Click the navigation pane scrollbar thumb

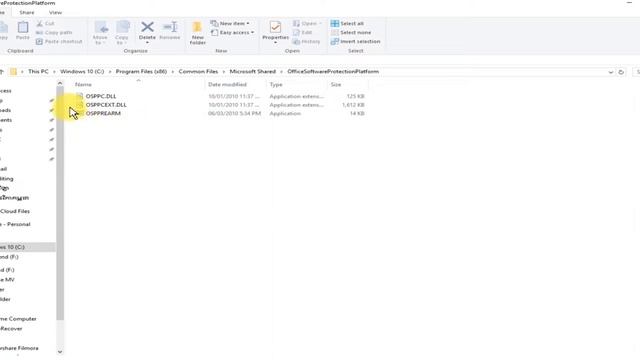click(60, 204)
